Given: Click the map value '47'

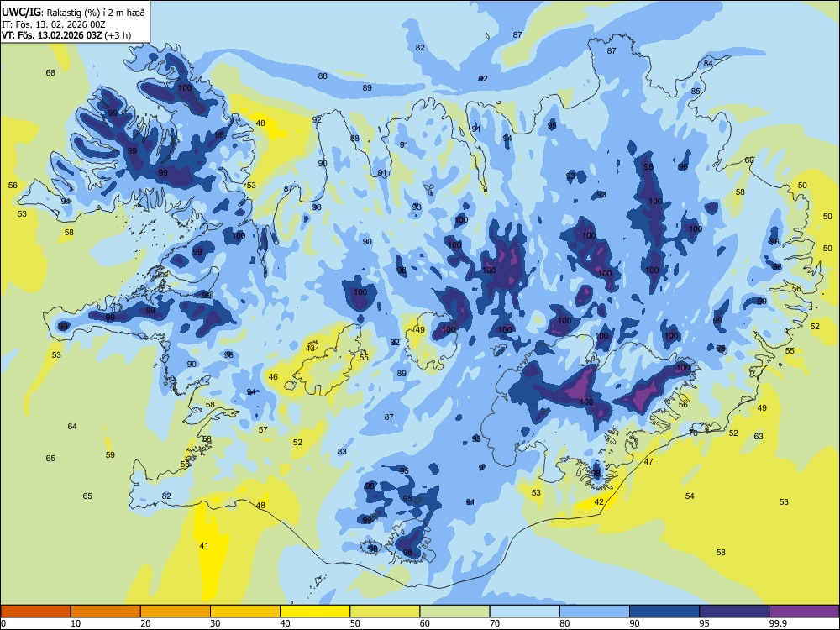Looking at the screenshot, I should point(648,462).
